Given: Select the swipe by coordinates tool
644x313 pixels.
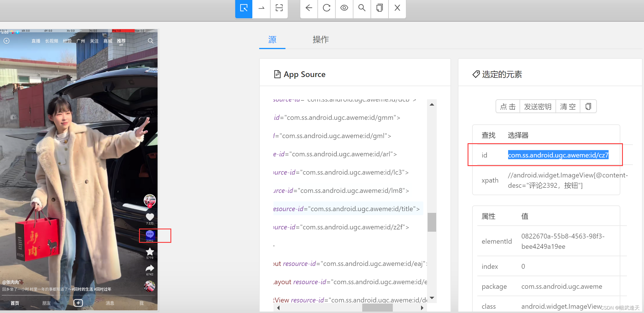Looking at the screenshot, I should 261,8.
